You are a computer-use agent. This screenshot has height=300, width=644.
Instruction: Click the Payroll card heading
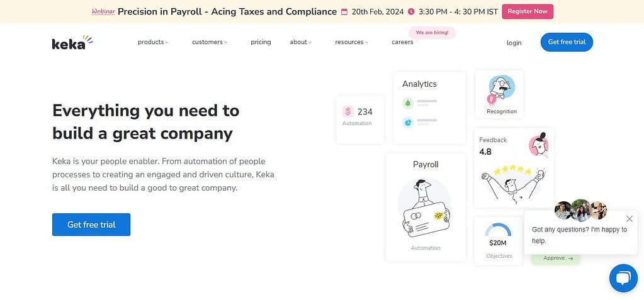click(x=426, y=165)
